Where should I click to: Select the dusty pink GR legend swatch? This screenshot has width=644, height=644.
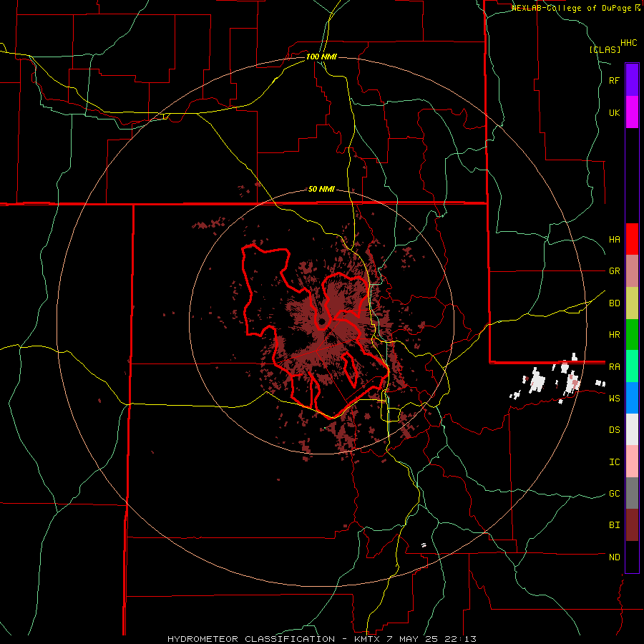tap(632, 271)
